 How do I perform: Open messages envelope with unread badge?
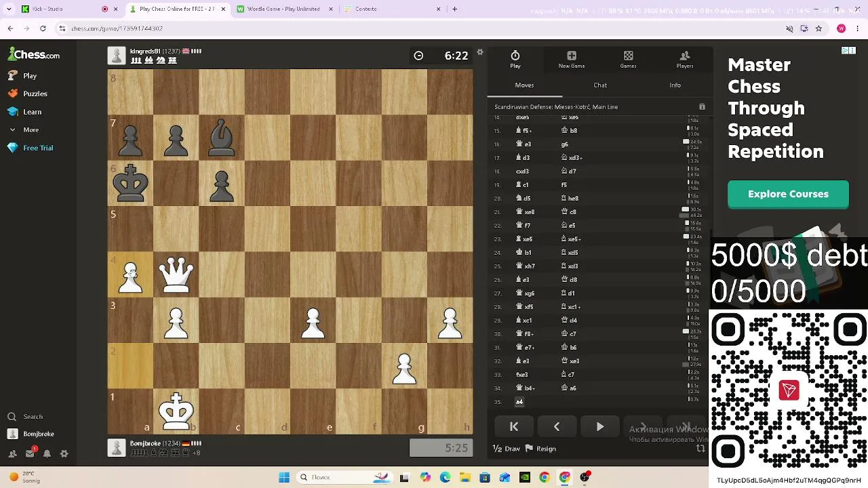coord(30,453)
